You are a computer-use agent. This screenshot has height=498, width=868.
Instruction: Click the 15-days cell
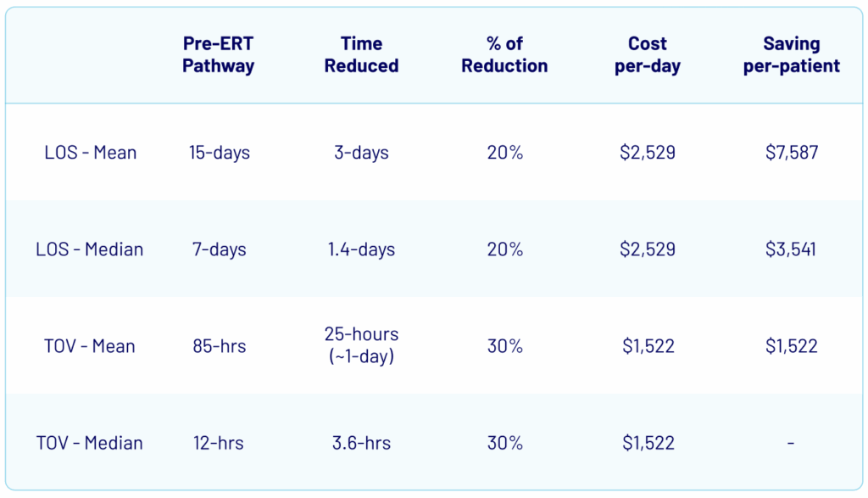pos(220,153)
